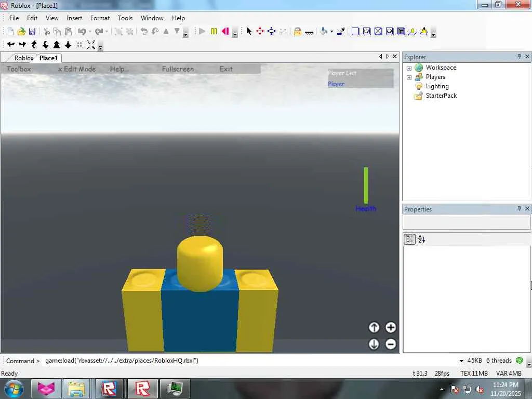Pause the simulation with yellow bars
The height and width of the screenshot is (399, 532).
tap(214, 32)
